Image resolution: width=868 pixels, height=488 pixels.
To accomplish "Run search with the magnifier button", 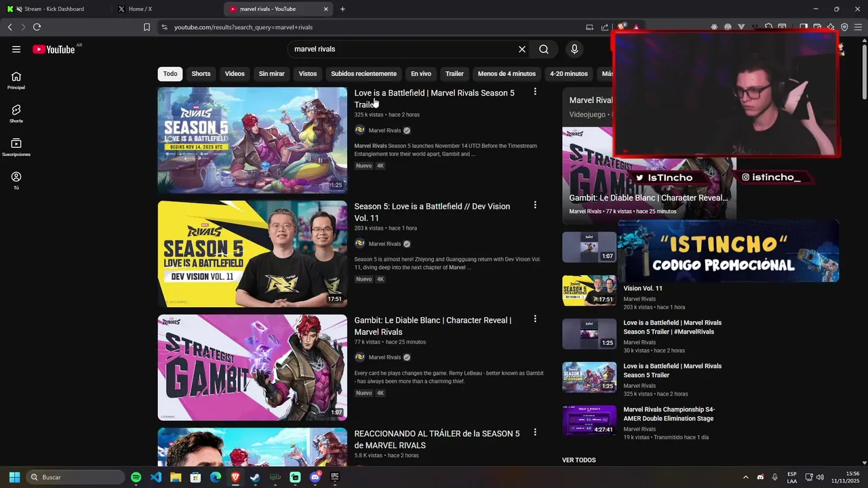I will 544,49.
